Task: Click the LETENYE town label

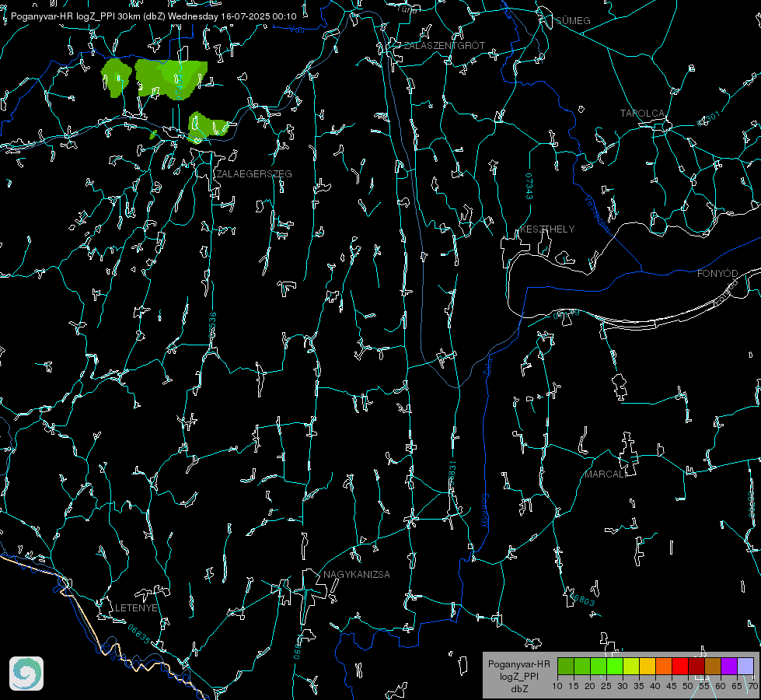Action: (x=136, y=608)
